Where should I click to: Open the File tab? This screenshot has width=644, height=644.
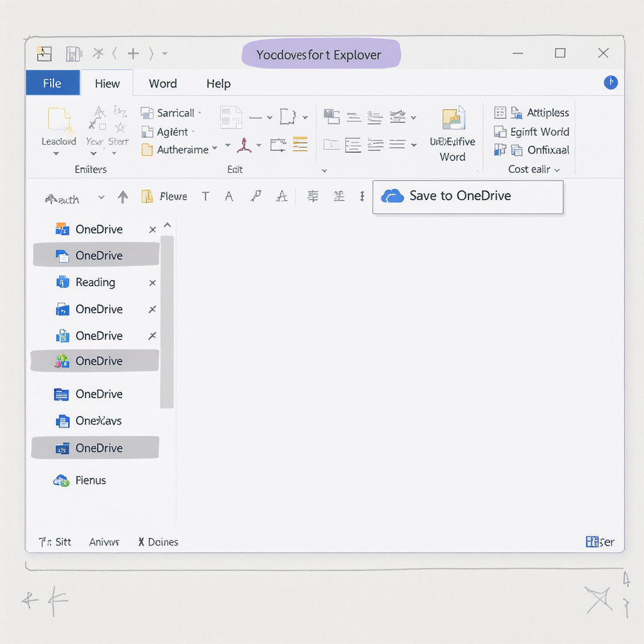(x=53, y=83)
